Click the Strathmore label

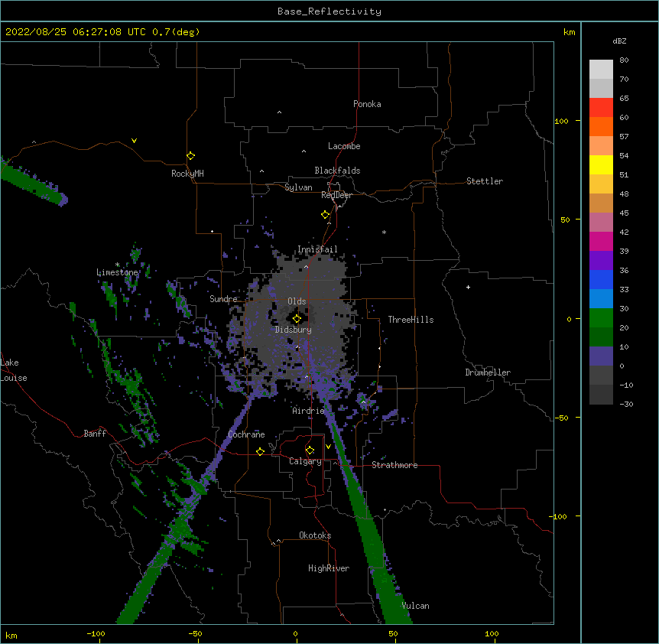(394, 465)
